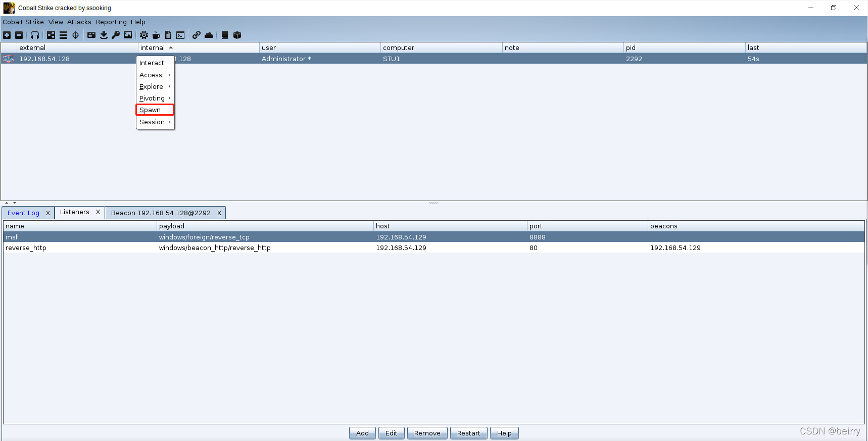Sort listeners by the port column header
This screenshot has height=441, width=868.
point(588,226)
